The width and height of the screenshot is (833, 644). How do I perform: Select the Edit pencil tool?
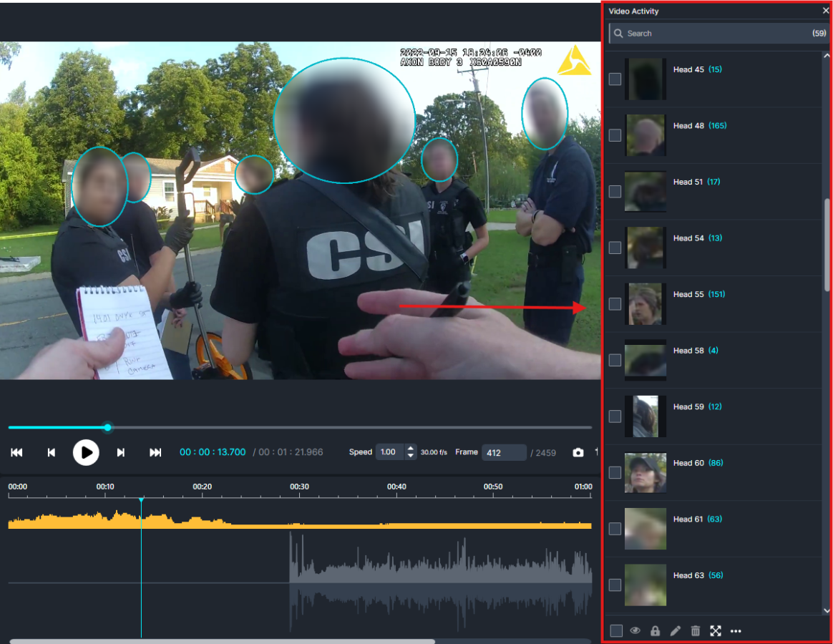click(x=675, y=630)
